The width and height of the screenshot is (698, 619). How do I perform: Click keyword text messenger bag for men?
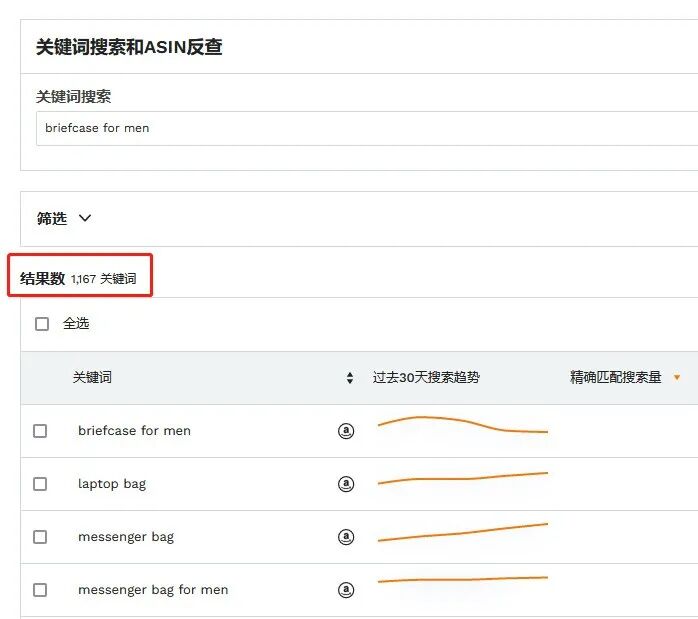coord(153,590)
